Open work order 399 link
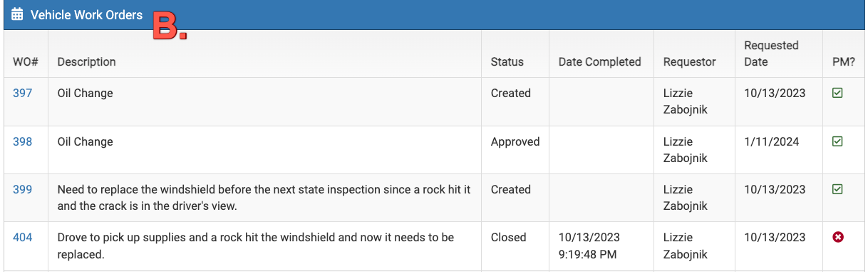This screenshot has width=868, height=272. click(23, 189)
